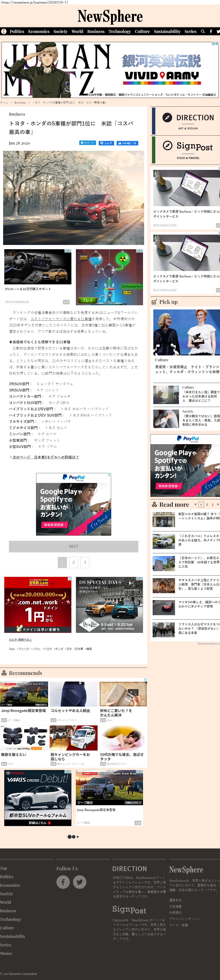
Task: Click the Business breadcrumb link
Action: pos(20,102)
